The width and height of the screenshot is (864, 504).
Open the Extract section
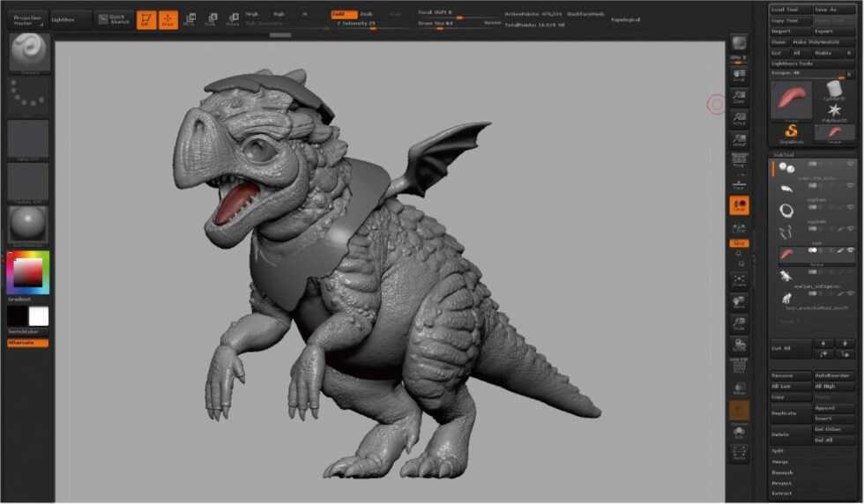781,493
